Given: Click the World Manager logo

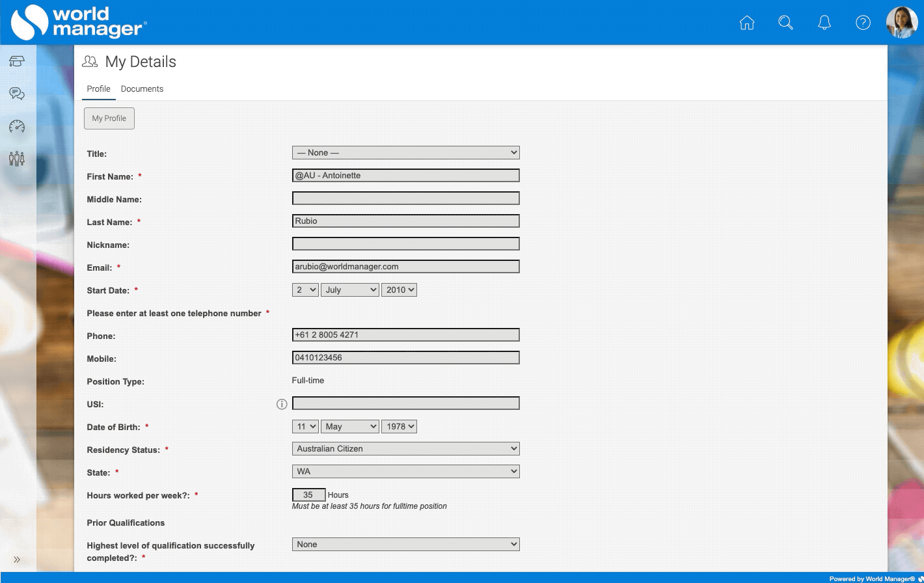Looking at the screenshot, I should 78,22.
